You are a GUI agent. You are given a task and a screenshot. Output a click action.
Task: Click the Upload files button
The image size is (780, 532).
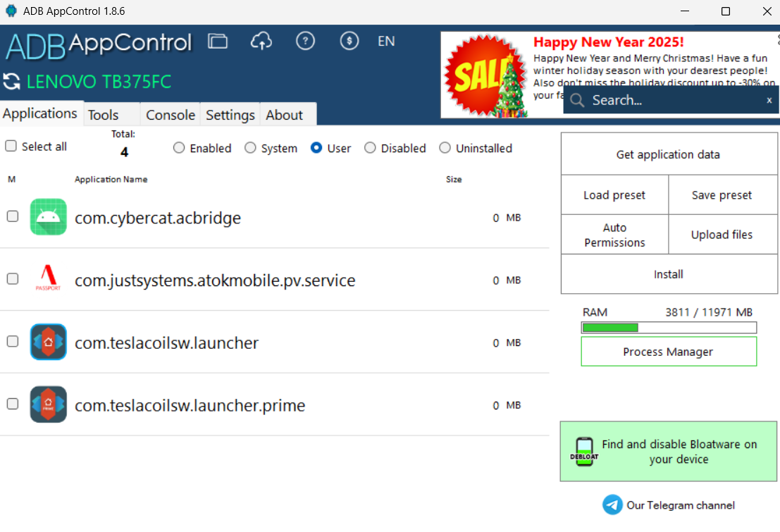722,235
